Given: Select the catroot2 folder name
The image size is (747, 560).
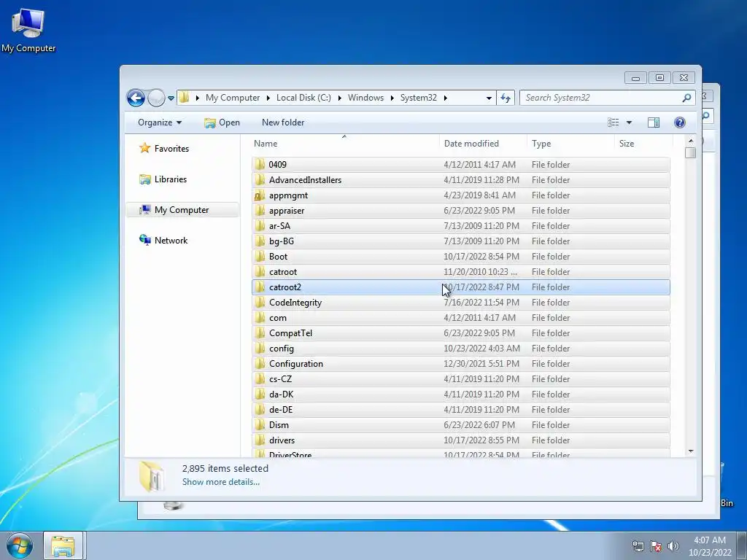Looking at the screenshot, I should (x=285, y=287).
